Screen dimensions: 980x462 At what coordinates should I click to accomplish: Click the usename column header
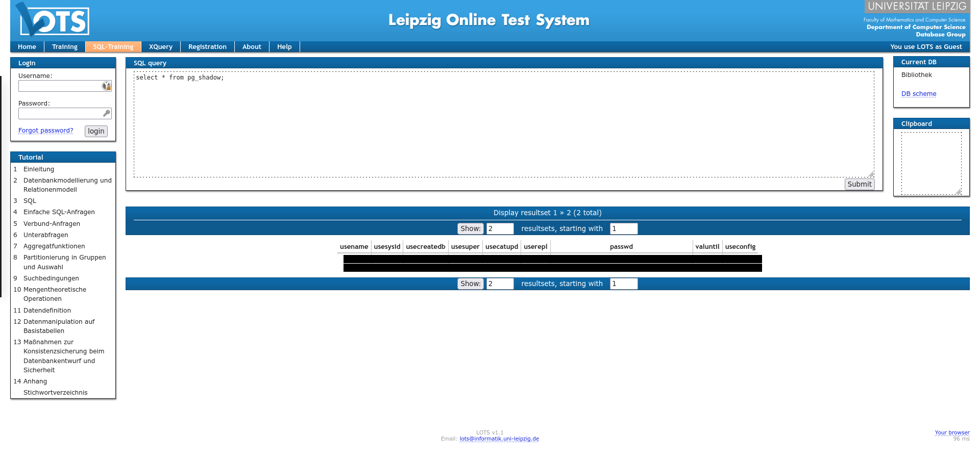354,247
